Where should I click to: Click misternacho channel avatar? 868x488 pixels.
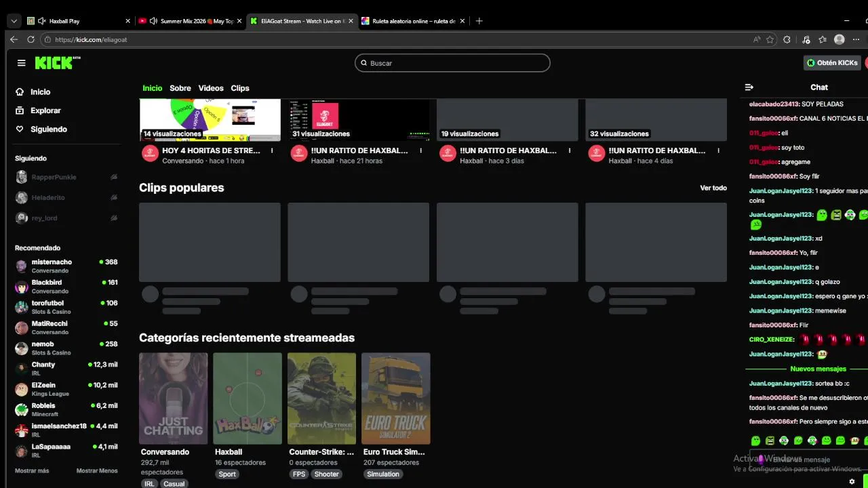coord(22,266)
